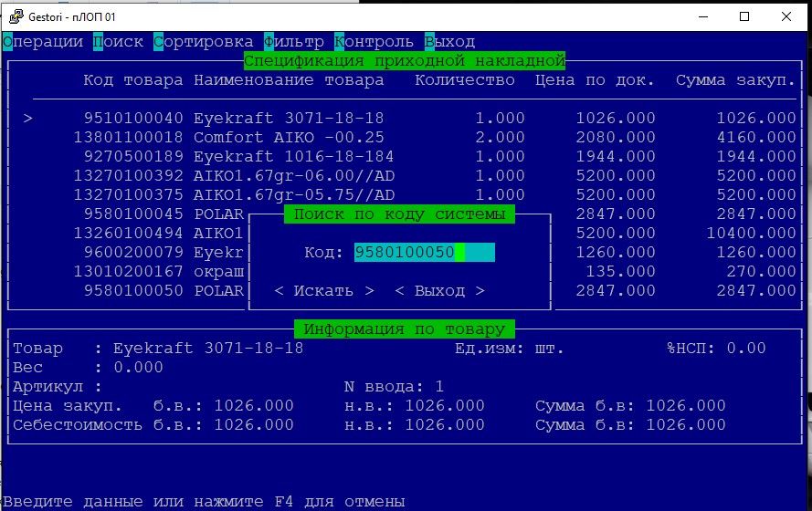Open the Контроль menu
812x511 pixels.
click(374, 41)
